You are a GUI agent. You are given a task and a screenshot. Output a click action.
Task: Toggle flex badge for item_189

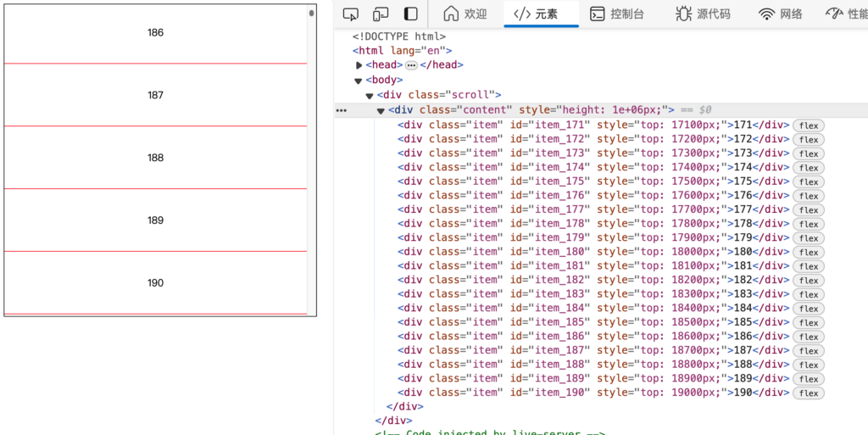pyautogui.click(x=808, y=379)
